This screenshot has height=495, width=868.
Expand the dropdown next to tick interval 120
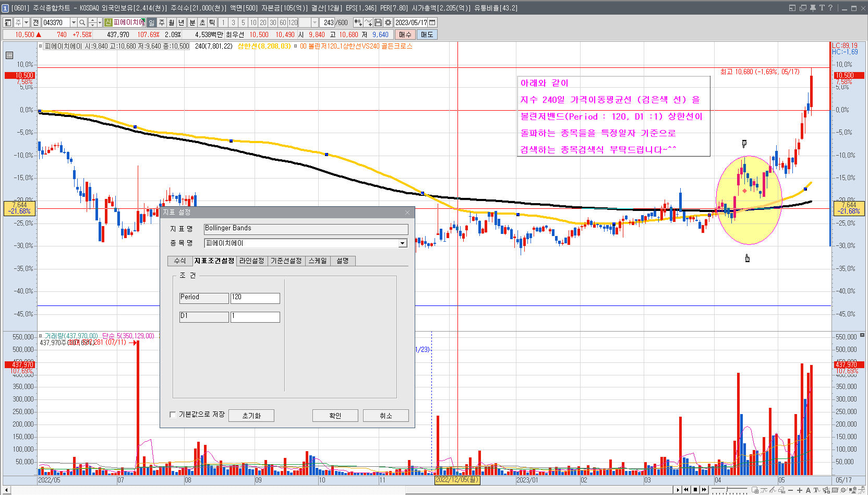pos(315,22)
